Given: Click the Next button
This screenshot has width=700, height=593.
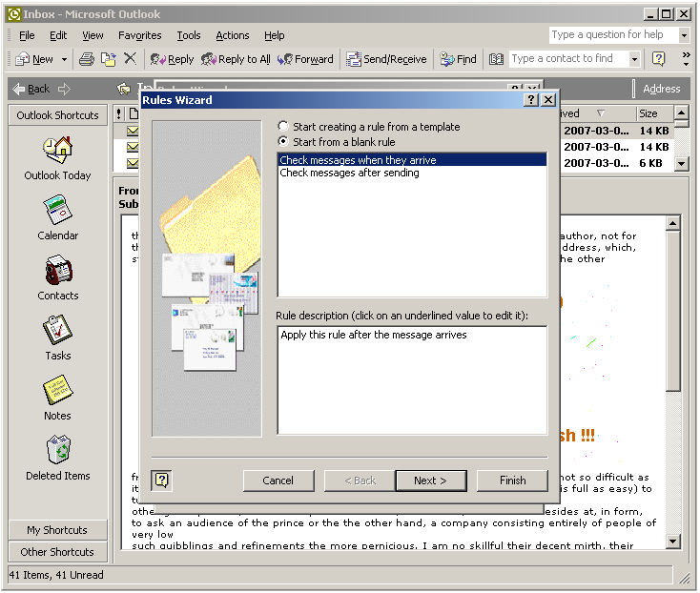Looking at the screenshot, I should pyautogui.click(x=431, y=481).
